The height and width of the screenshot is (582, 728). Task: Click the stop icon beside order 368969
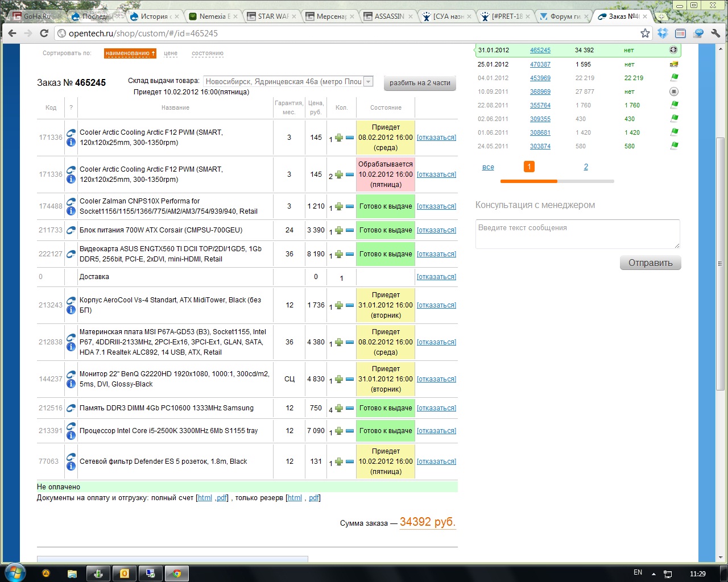pyautogui.click(x=673, y=92)
